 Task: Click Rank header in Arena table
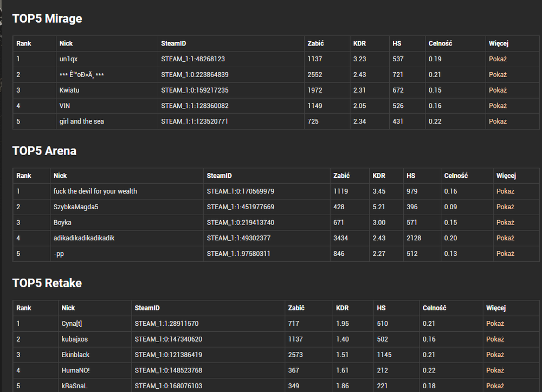tap(23, 176)
